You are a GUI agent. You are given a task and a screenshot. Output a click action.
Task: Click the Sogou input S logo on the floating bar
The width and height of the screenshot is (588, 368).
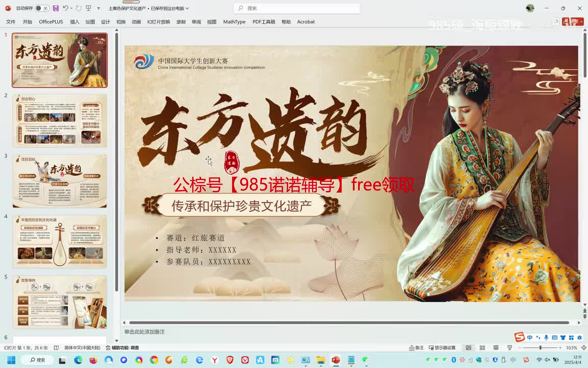pos(520,337)
